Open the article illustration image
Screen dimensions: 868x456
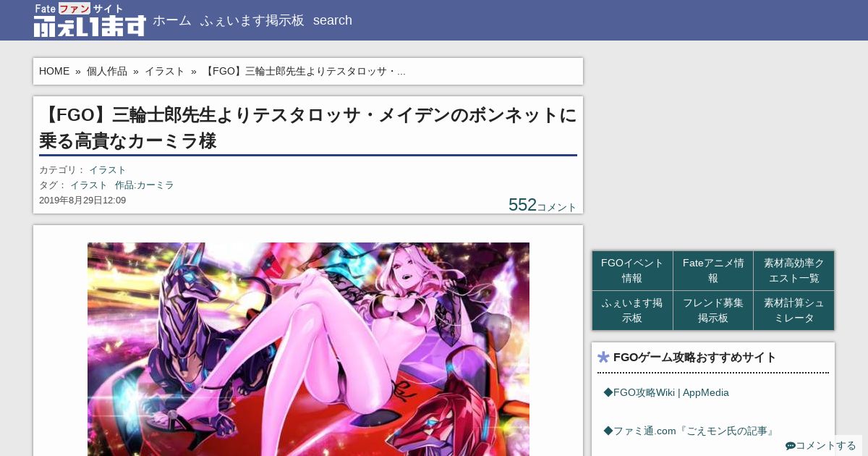308,349
